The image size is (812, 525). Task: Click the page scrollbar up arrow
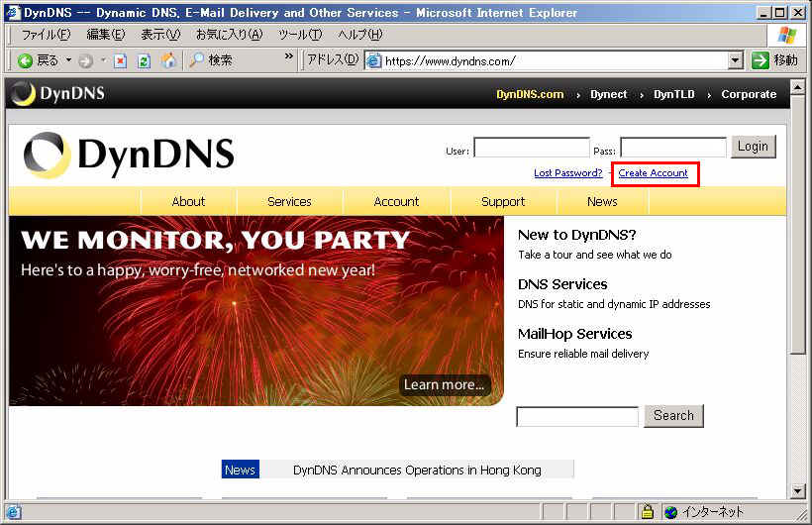pos(797,86)
